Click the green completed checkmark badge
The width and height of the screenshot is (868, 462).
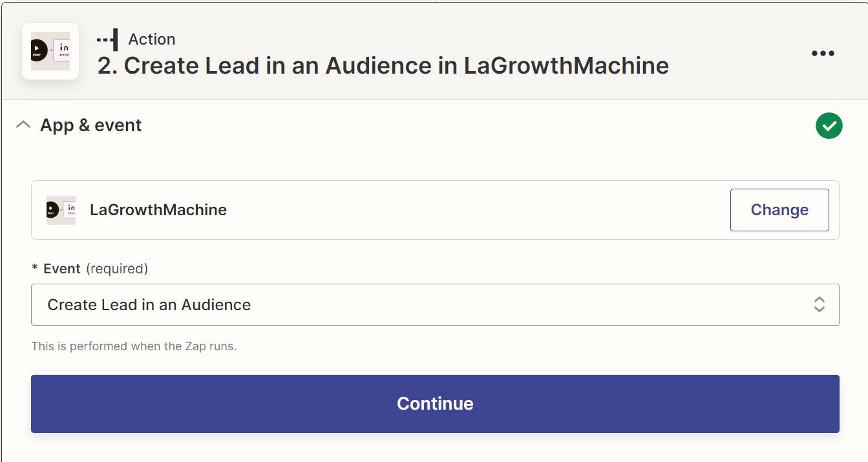click(829, 125)
